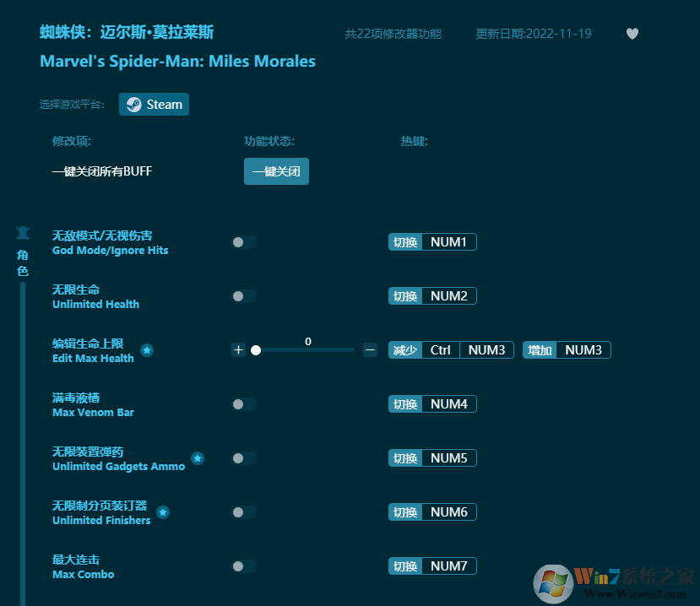Click the Ctrl key in the 减少 hotkey
Image resolution: width=700 pixels, height=606 pixels.
pos(440,350)
